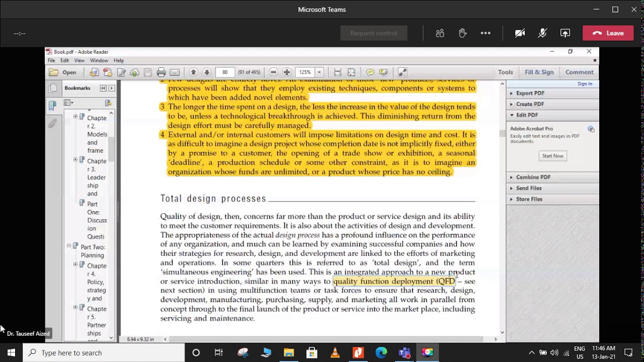Open the View menu
The image size is (644, 362).
[79, 60]
